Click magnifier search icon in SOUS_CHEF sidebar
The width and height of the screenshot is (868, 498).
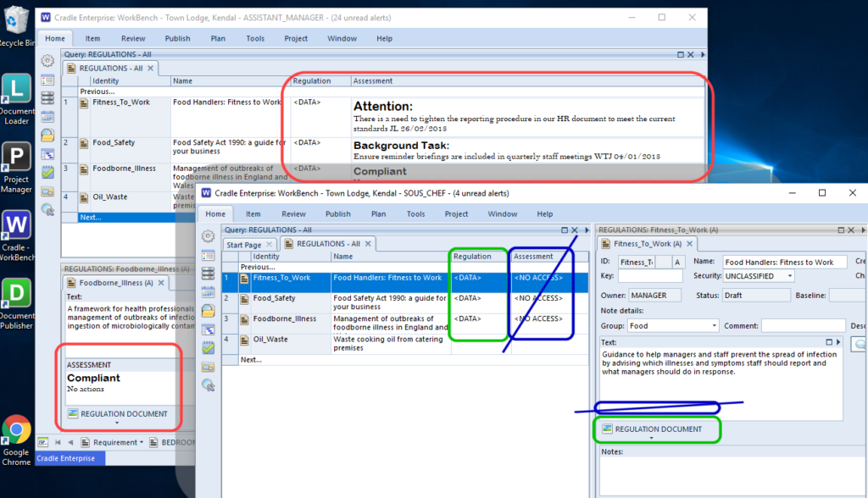click(x=209, y=385)
